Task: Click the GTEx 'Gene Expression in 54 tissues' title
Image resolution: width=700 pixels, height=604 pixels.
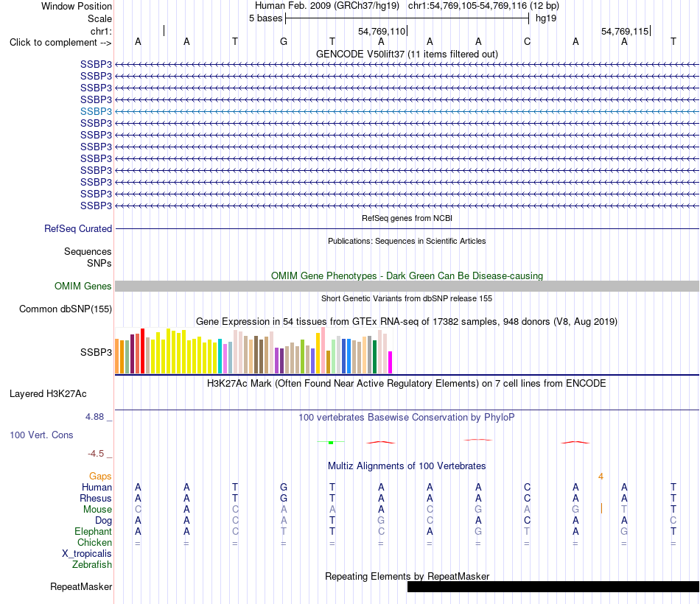Action: click(x=407, y=321)
